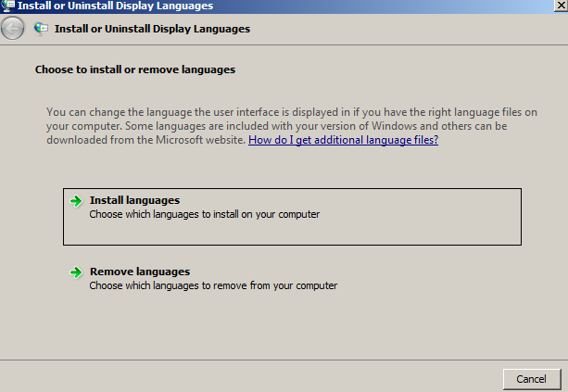Click "Choose which languages to install on your computer" text
The height and width of the screenshot is (392, 568).
(x=204, y=214)
